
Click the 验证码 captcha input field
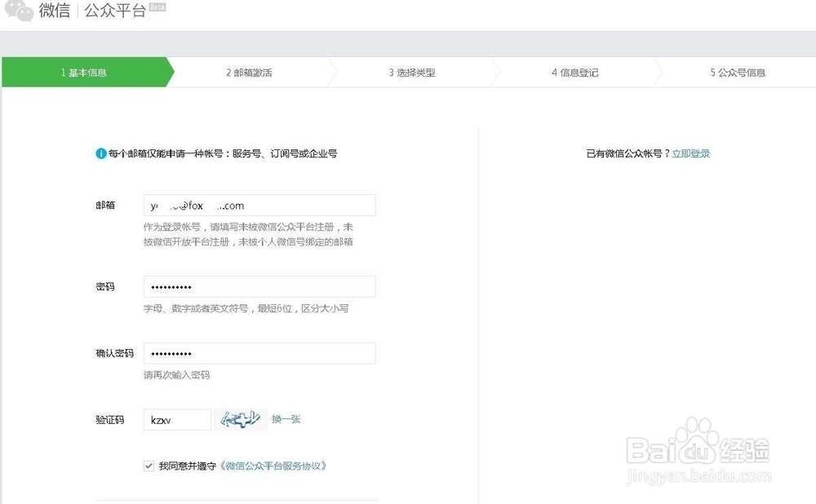(176, 418)
